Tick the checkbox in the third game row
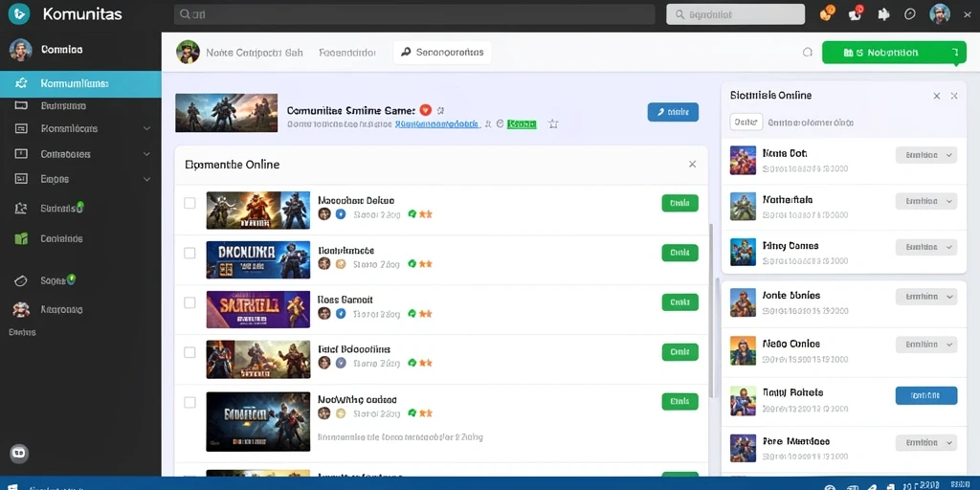 [189, 302]
